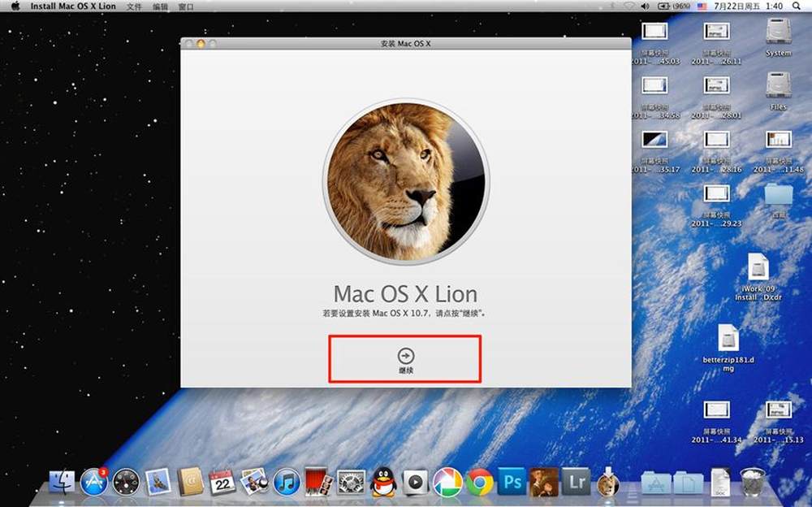Launch Lightroom from the Dock
Image resolution: width=812 pixels, height=507 pixels.
576,482
